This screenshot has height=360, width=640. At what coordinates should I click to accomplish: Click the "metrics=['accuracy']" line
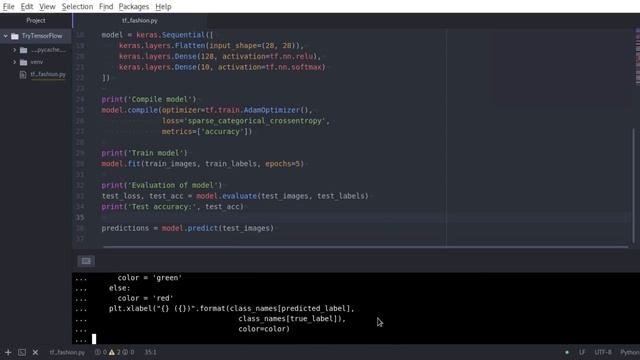pyautogui.click(x=207, y=131)
